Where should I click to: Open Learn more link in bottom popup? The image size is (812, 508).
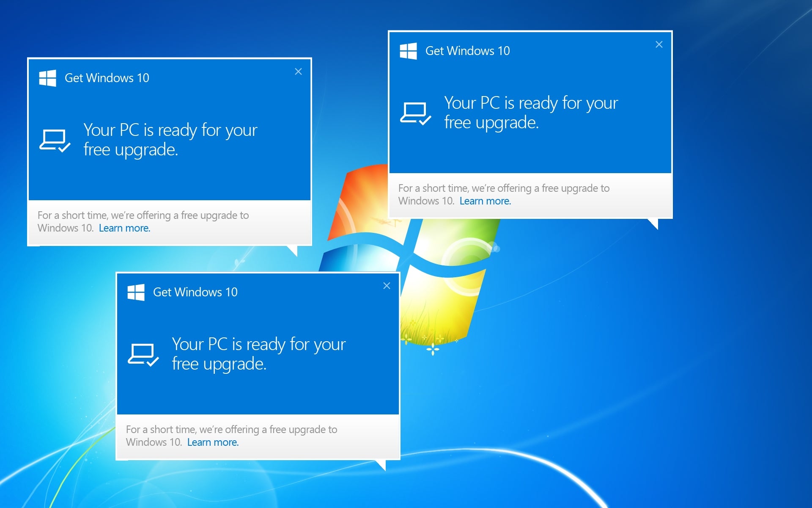(x=213, y=442)
